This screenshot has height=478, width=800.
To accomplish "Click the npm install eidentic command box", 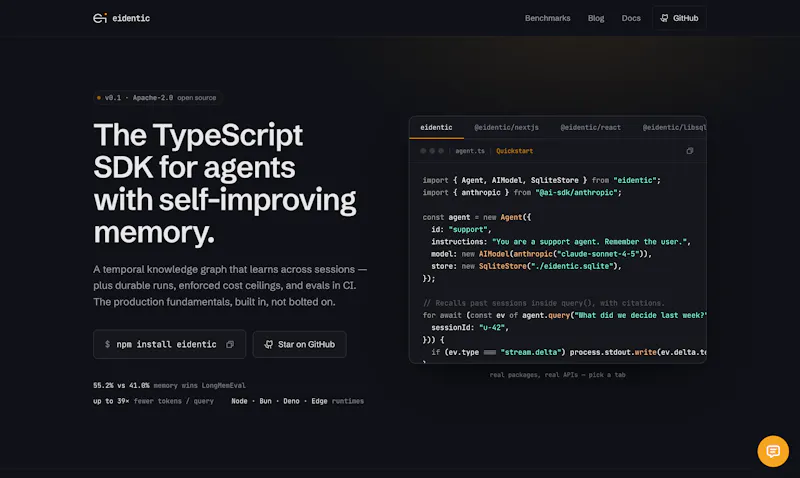I will pos(169,344).
